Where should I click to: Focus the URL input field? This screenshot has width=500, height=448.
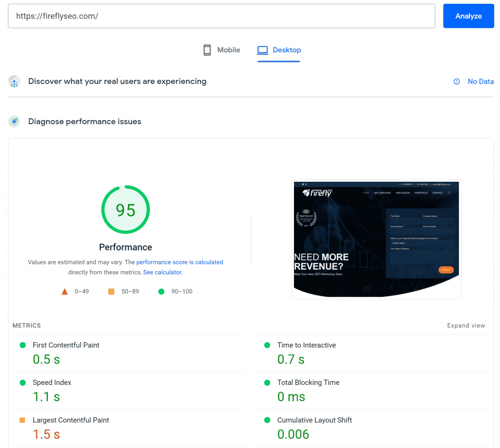pos(221,16)
